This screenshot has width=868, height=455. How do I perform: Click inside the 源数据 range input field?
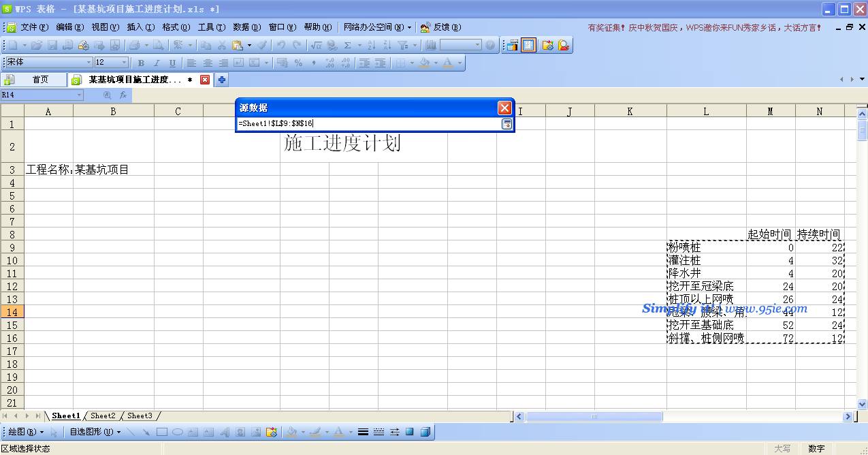[x=368, y=123]
